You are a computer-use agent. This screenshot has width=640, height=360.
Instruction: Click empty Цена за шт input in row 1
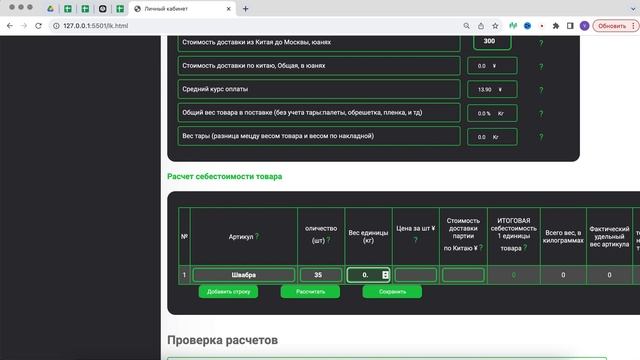click(416, 275)
